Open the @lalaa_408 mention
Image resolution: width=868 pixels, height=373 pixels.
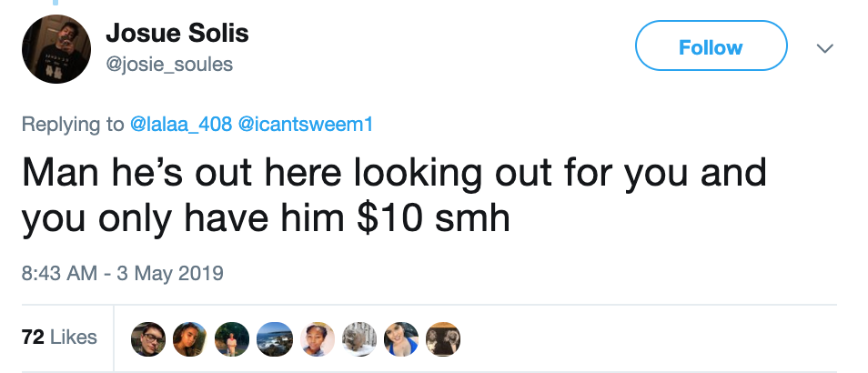(180, 124)
